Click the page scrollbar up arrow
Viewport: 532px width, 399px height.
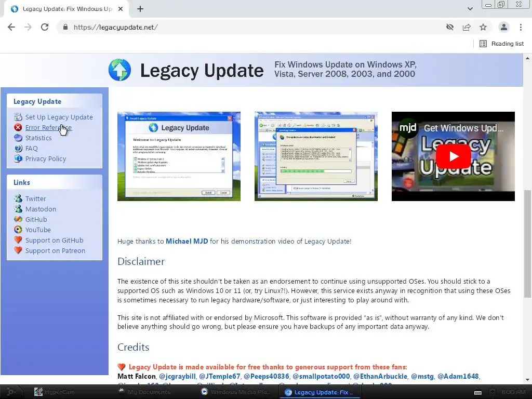coord(528,58)
